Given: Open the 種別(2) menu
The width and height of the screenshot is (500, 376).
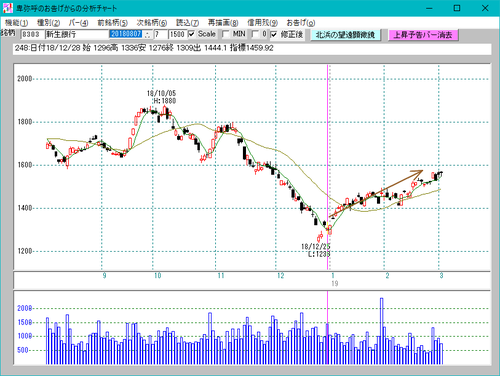Looking at the screenshot, I should [49, 23].
